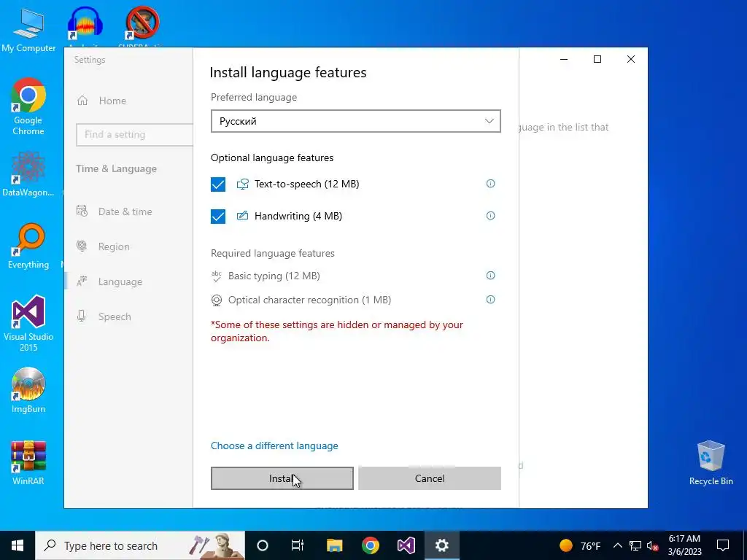Click the taskbar clock showing 6:17 AM

[x=684, y=545]
